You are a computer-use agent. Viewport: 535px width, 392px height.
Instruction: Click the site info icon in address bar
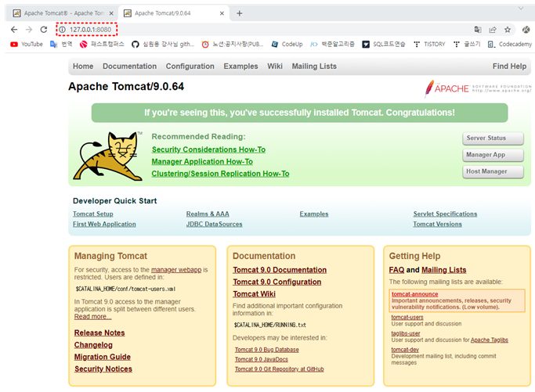[x=62, y=30]
